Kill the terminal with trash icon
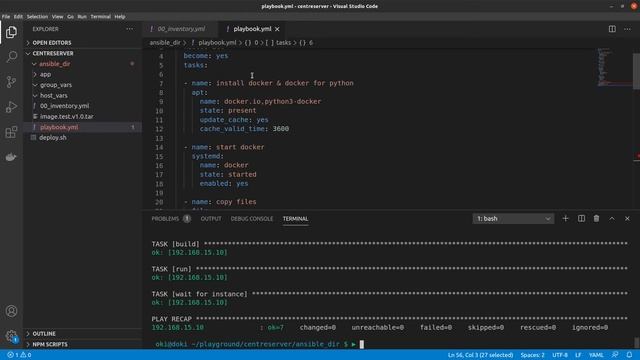 [x=596, y=219]
